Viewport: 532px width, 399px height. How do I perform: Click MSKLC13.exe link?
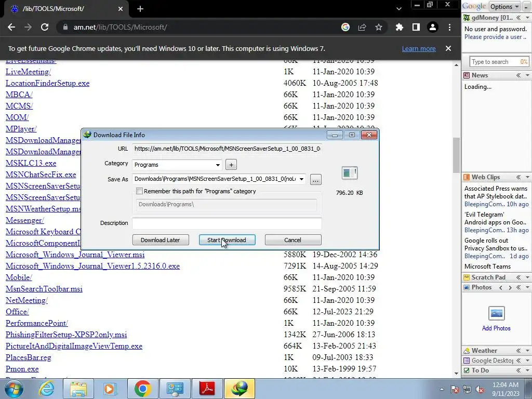(x=31, y=163)
